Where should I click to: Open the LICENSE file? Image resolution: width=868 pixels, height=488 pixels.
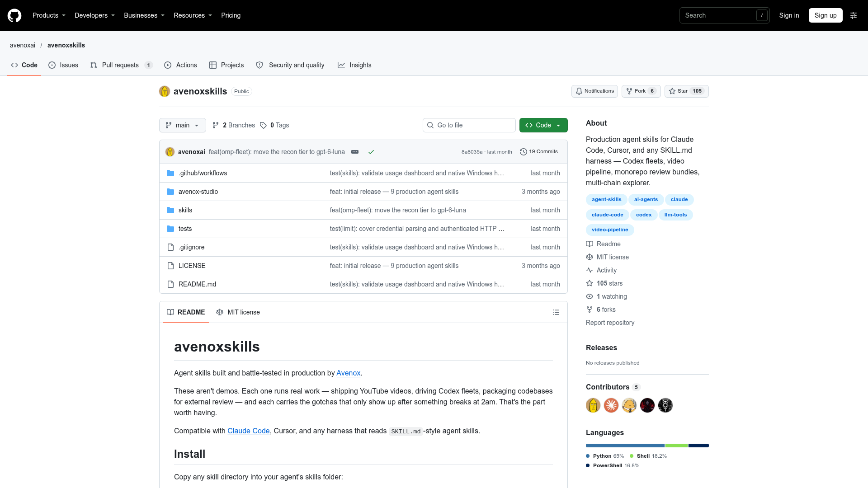coord(192,266)
